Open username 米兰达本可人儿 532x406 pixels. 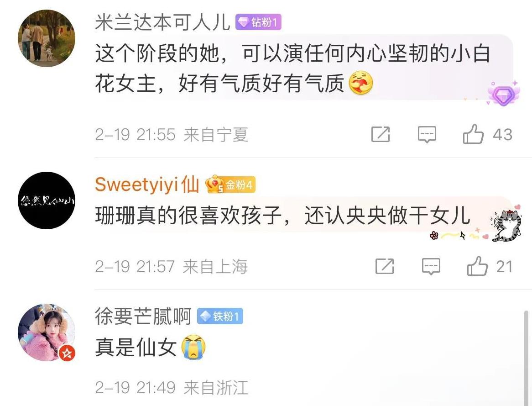click(162, 22)
